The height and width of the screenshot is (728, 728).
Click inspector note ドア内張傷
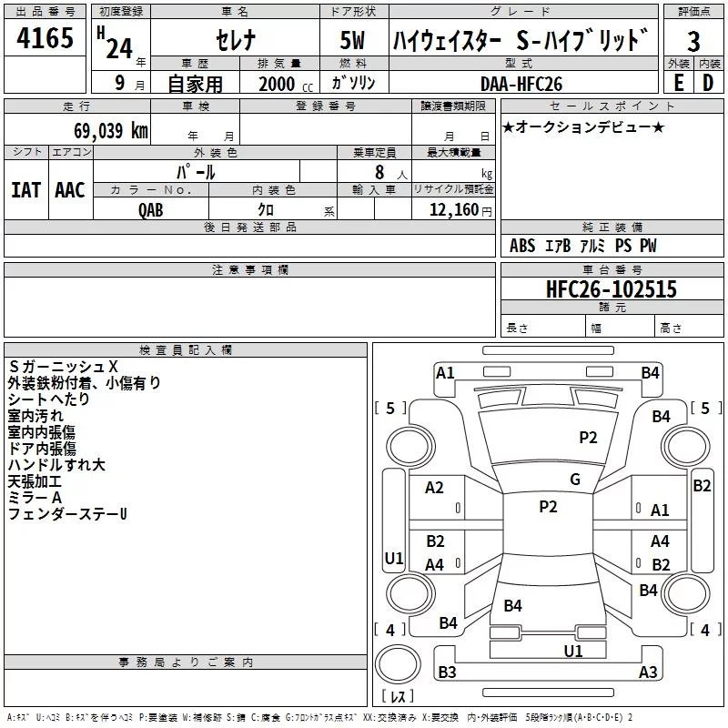(42, 449)
